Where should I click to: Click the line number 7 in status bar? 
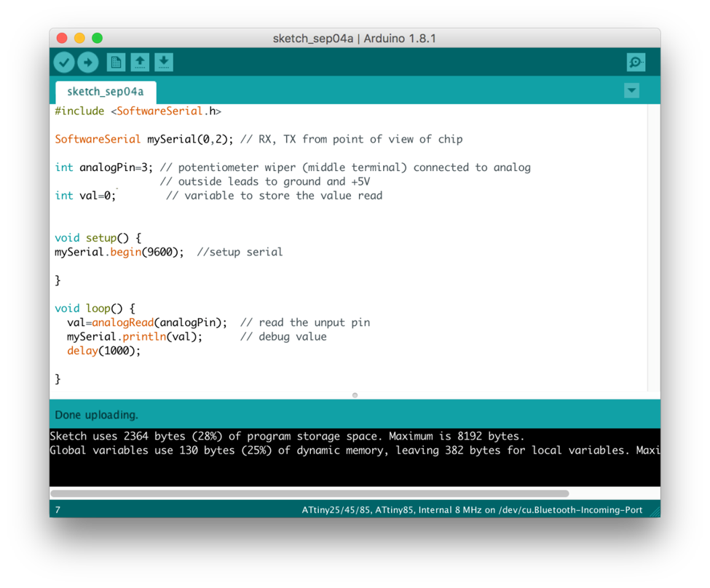tap(58, 509)
